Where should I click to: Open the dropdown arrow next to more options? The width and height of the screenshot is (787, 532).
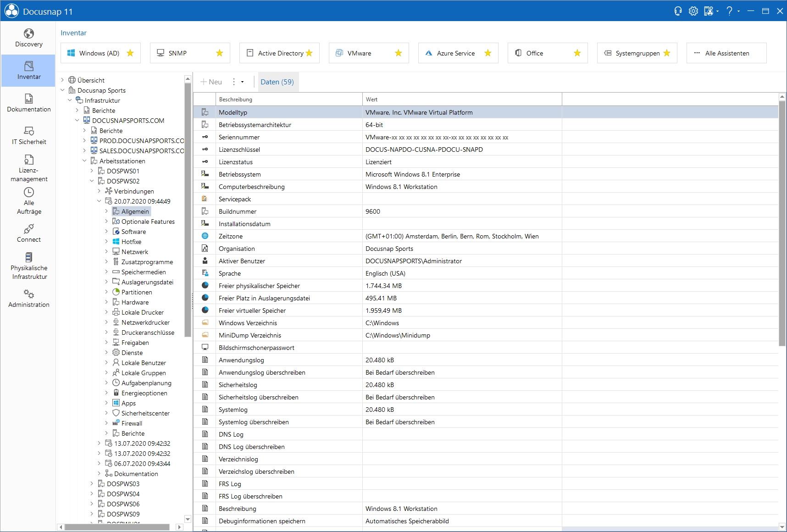coord(243,82)
